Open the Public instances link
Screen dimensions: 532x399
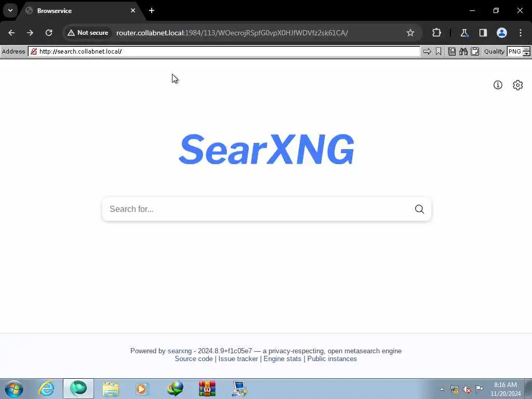tap(332, 358)
